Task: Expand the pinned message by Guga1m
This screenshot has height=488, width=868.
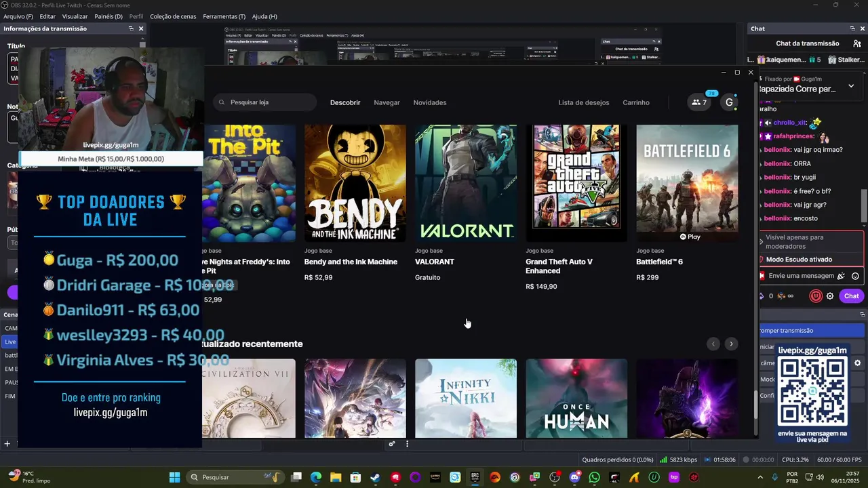Action: point(851,86)
